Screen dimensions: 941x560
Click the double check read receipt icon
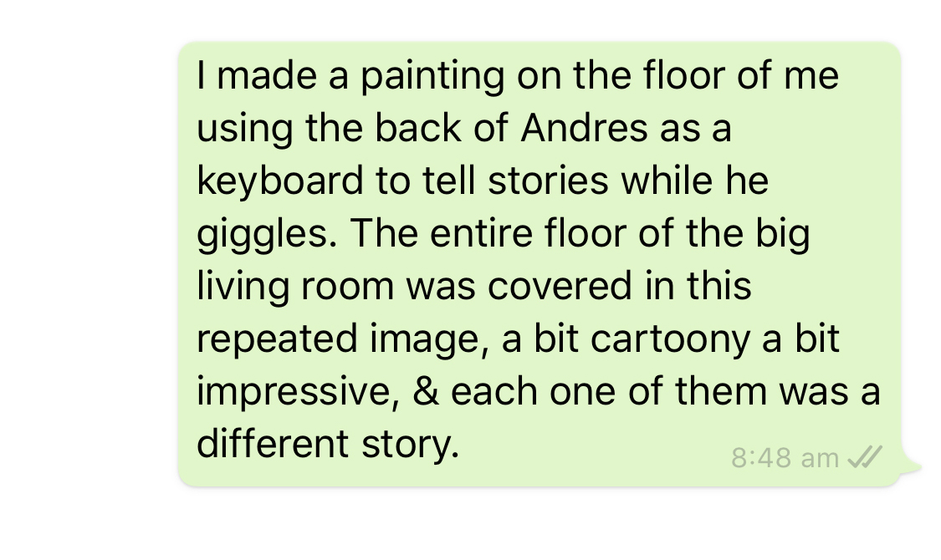[865, 457]
